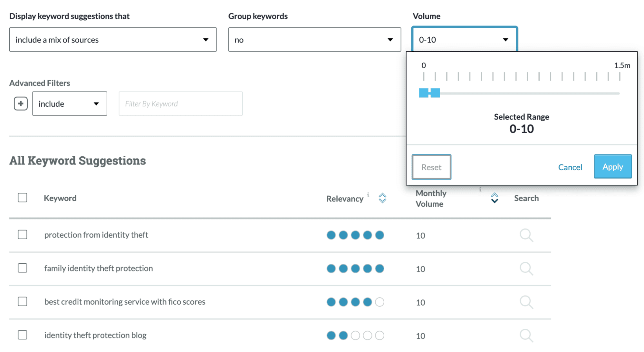Click the Apply button in the volume popup
The image size is (644, 352).
coord(612,167)
